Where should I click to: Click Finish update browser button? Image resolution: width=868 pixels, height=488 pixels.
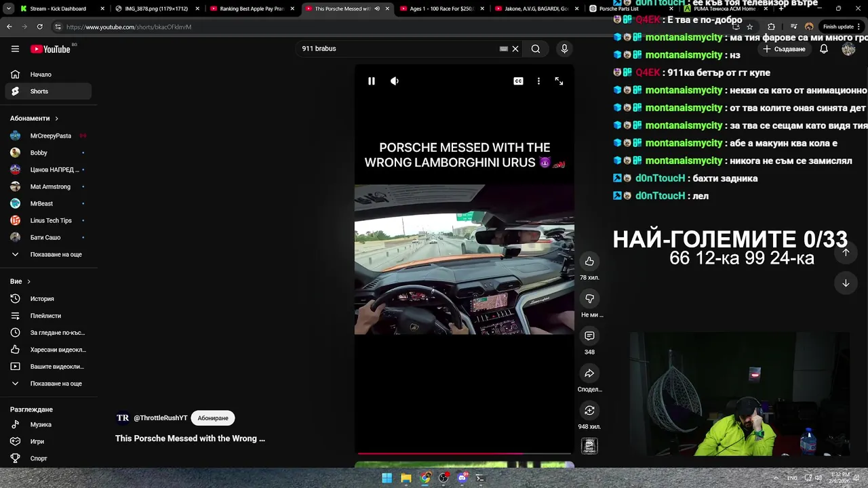(x=840, y=26)
